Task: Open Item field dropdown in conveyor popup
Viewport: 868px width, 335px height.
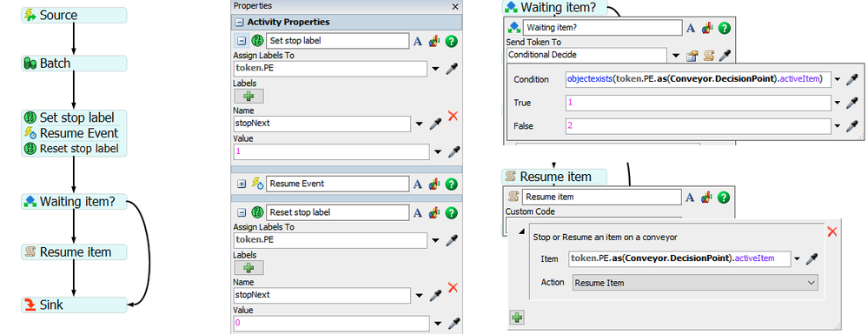Action: [x=798, y=259]
